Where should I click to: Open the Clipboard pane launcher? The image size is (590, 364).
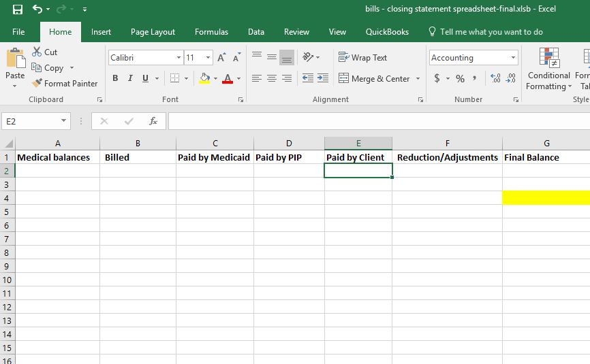tap(99, 99)
